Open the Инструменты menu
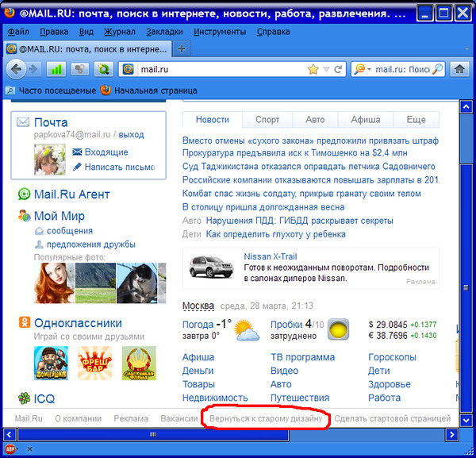The image size is (476, 458). click(220, 32)
